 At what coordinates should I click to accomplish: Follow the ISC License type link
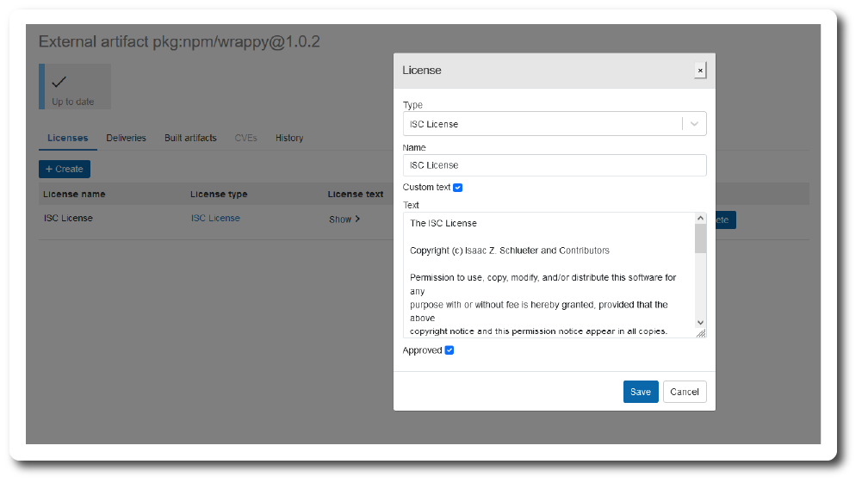click(x=215, y=219)
